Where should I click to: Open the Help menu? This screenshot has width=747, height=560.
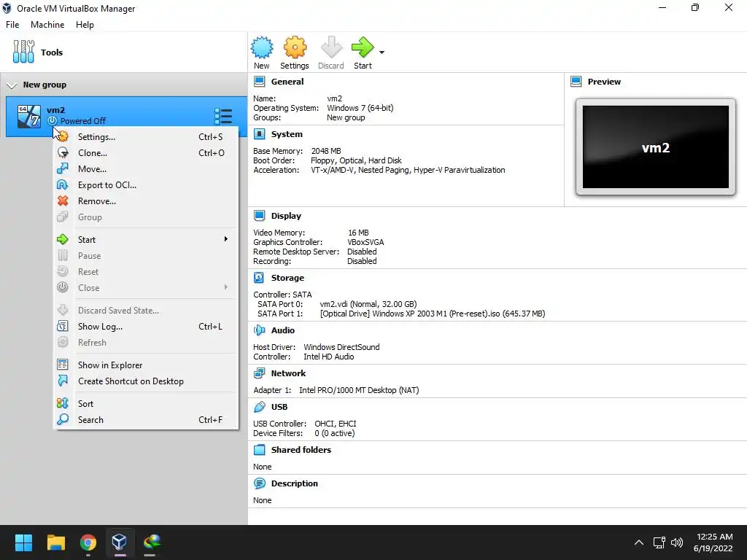click(x=85, y=25)
